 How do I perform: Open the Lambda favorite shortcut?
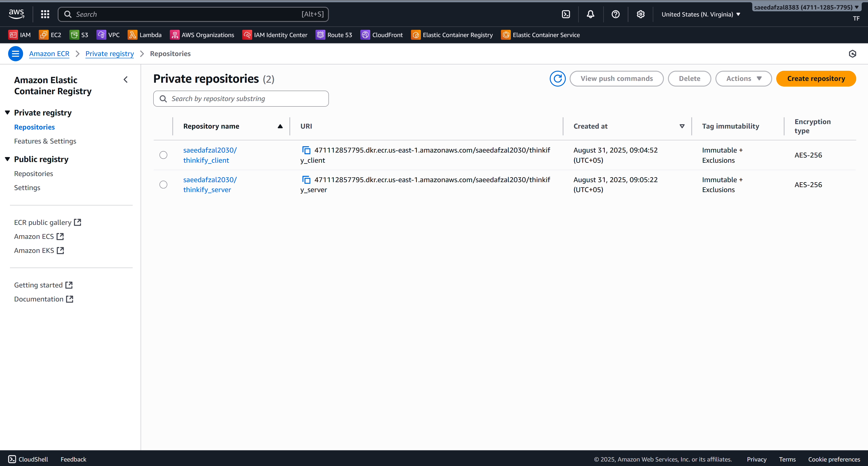pyautogui.click(x=145, y=35)
